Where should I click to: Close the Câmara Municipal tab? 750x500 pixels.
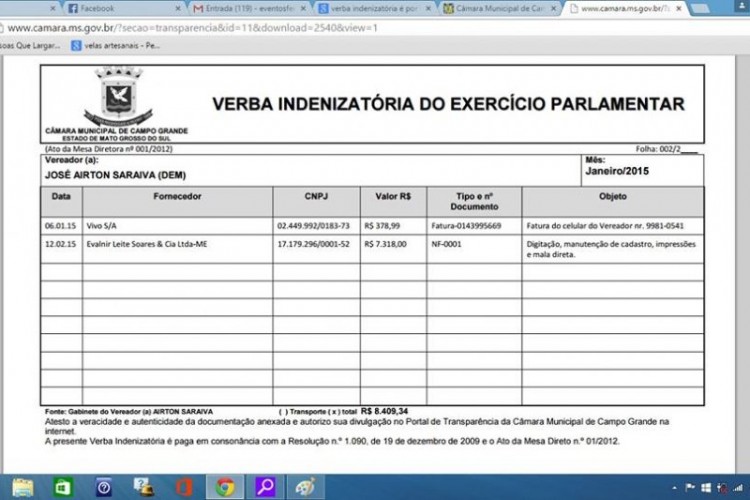pyautogui.click(x=553, y=9)
